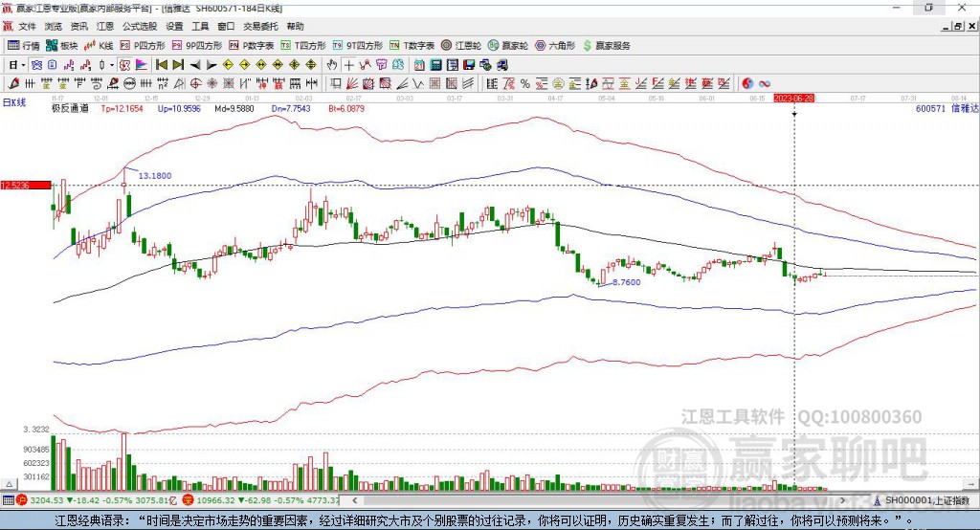Open the 浏览 menu
This screenshot has width=980, height=530.
tap(54, 26)
